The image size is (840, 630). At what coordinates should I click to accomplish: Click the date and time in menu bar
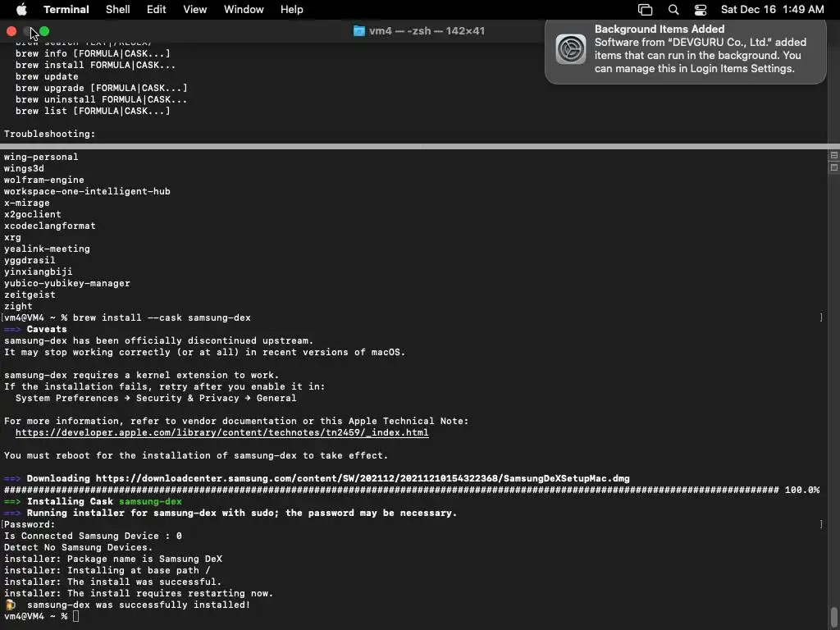772,9
